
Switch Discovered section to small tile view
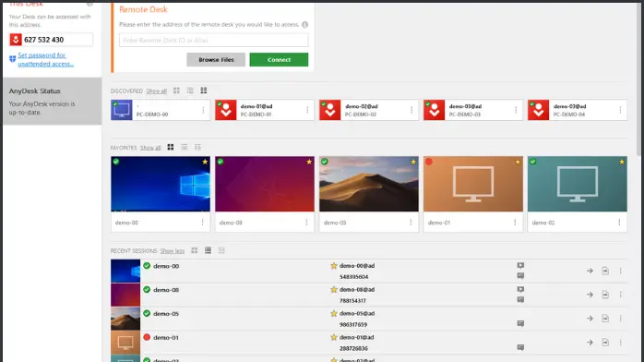(x=204, y=90)
